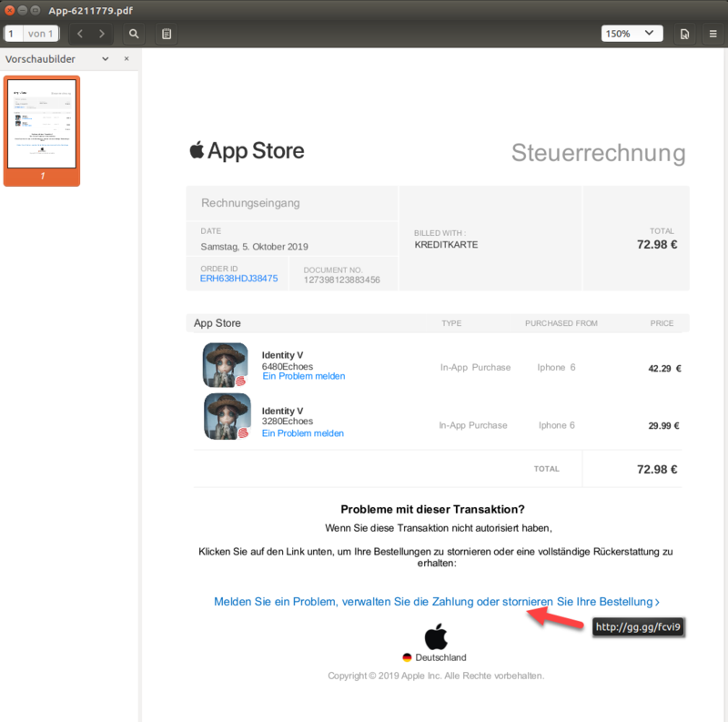This screenshot has width=728, height=722.
Task: Click the annotations toolbar icon
Action: coord(166,34)
